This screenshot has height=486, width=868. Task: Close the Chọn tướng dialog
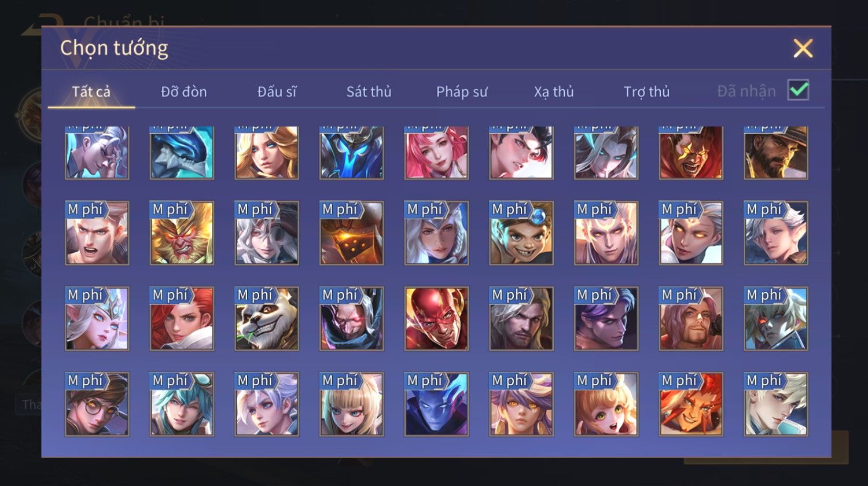803,48
